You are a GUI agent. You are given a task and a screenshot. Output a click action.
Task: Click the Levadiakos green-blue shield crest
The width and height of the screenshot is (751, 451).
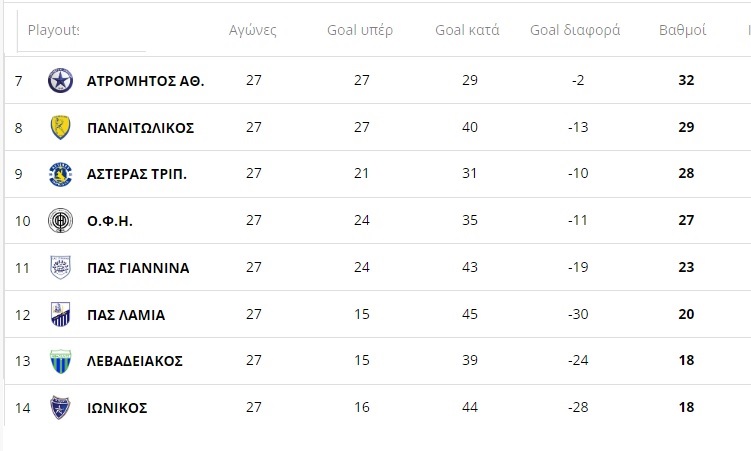(x=60, y=361)
